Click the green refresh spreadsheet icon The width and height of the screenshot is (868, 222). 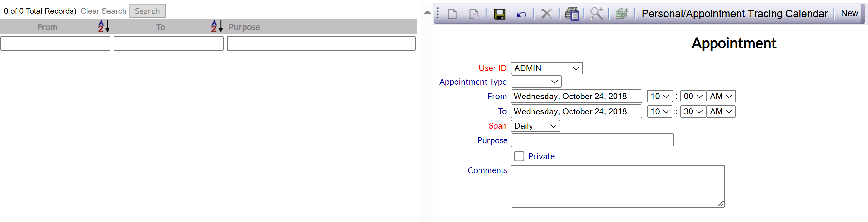click(x=622, y=14)
